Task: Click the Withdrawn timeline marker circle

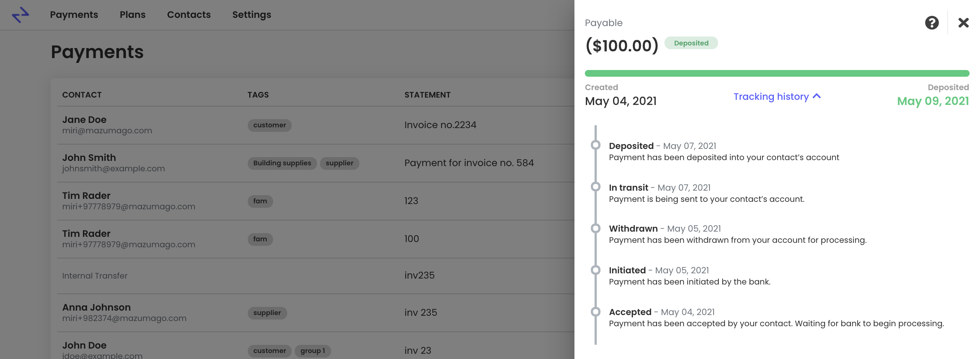Action: (x=595, y=228)
